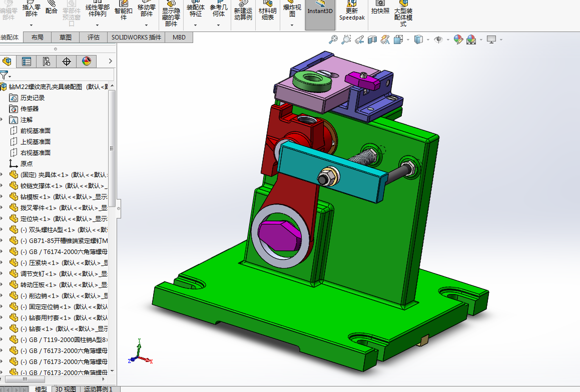Viewport: 580px width, 392px height.
Task: Open the DimXpertManager crosshair tab
Action: 66,61
